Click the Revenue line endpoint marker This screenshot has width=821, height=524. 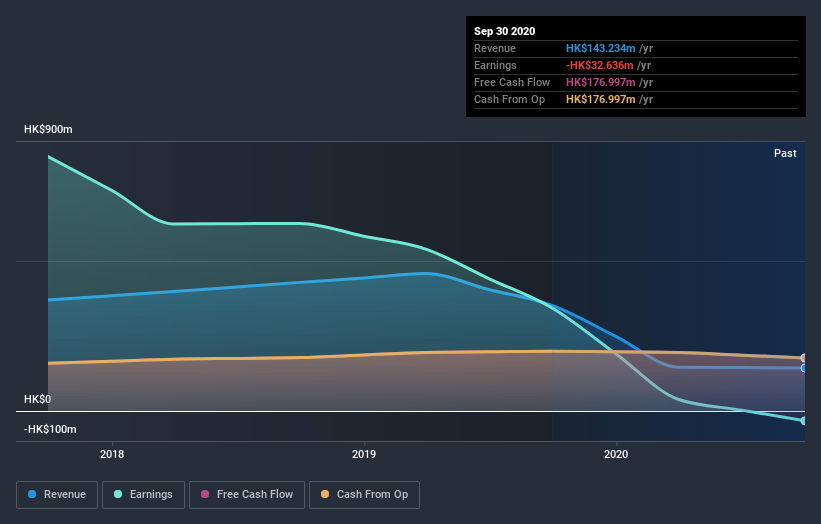click(x=803, y=369)
